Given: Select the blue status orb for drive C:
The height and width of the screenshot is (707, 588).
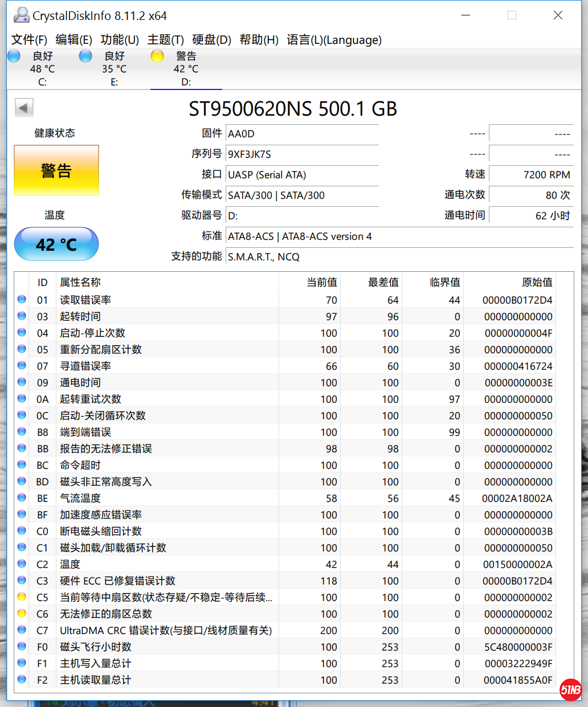Looking at the screenshot, I should (x=14, y=56).
